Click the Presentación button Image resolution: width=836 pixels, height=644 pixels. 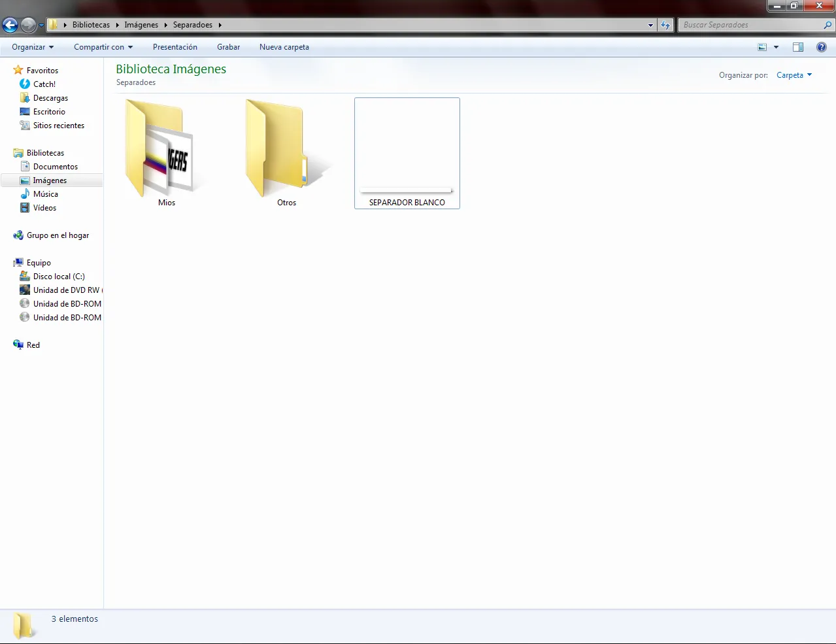tap(175, 47)
